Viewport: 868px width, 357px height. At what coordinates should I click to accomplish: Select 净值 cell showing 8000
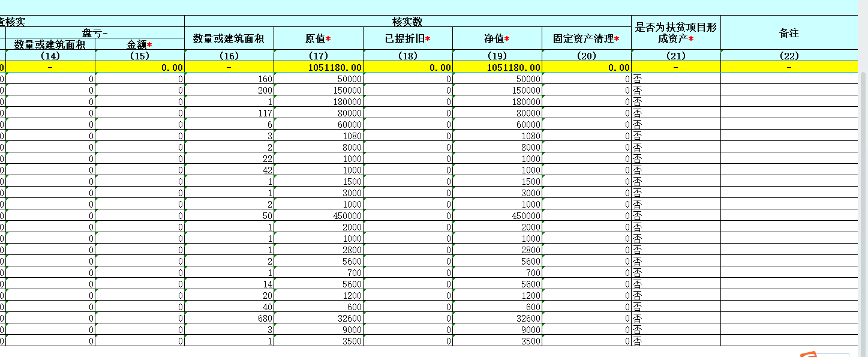point(497,147)
